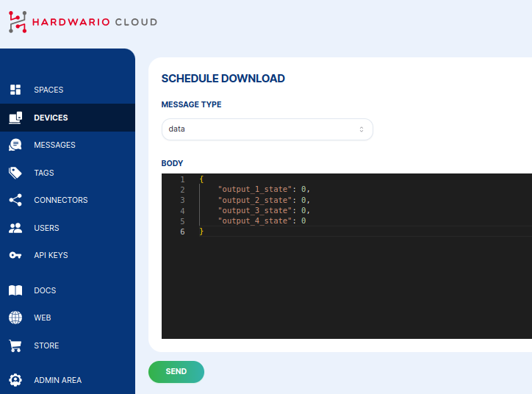Click the dropdown arrows beside data
Viewport: 532px width, 394px height.
pyautogui.click(x=361, y=129)
